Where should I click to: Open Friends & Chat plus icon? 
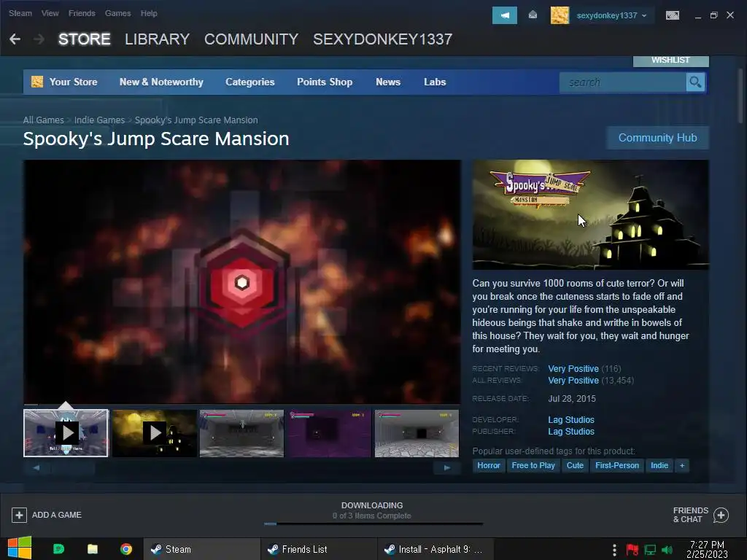coord(721,515)
